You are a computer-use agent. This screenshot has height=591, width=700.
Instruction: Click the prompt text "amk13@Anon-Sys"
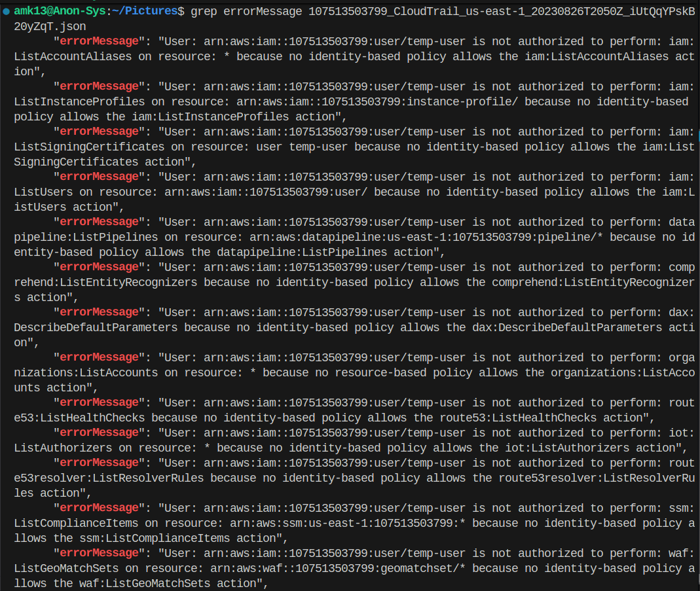[60, 11]
